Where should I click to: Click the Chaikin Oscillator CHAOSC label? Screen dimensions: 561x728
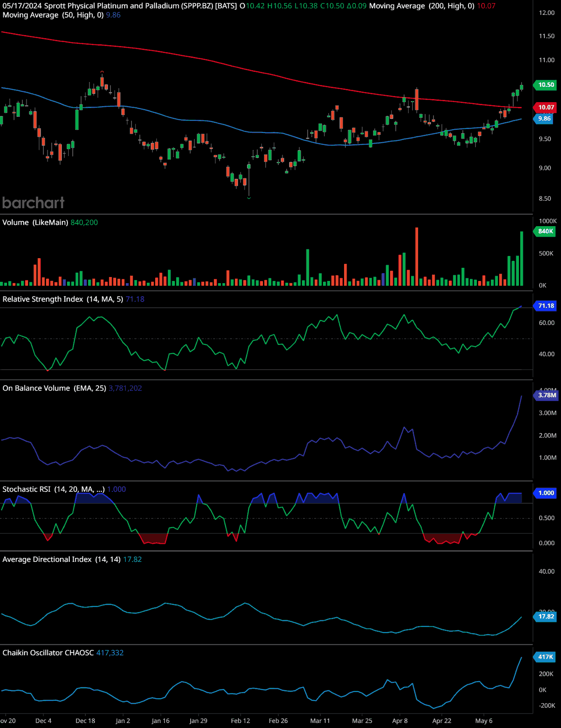(48, 653)
